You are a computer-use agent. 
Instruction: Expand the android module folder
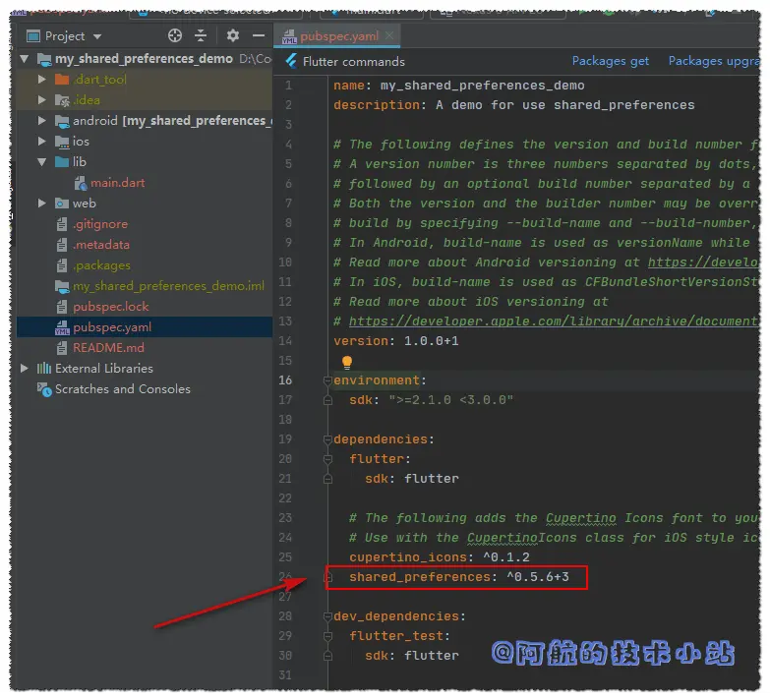[x=41, y=120]
